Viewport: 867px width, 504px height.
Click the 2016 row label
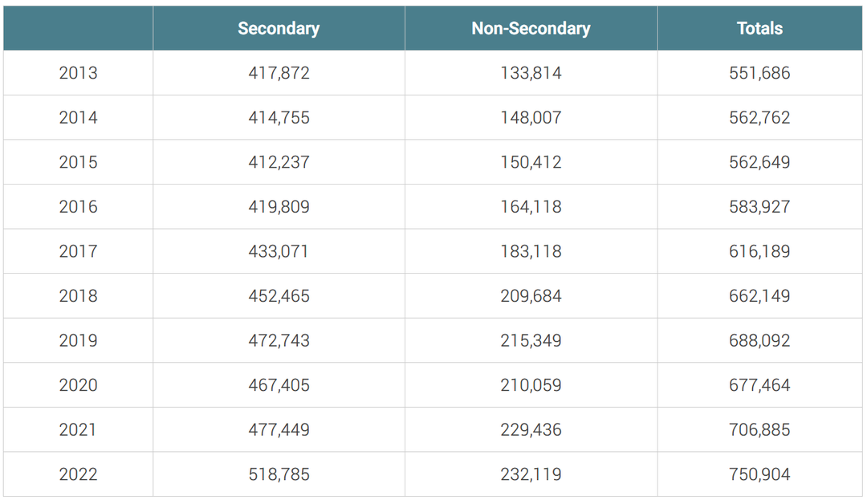[78, 207]
